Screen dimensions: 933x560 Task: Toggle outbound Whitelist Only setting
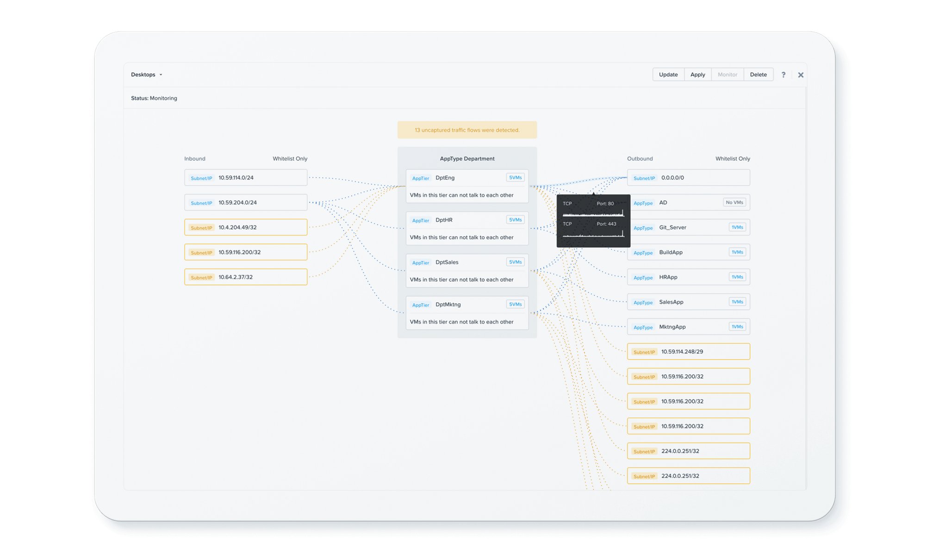pyautogui.click(x=733, y=159)
